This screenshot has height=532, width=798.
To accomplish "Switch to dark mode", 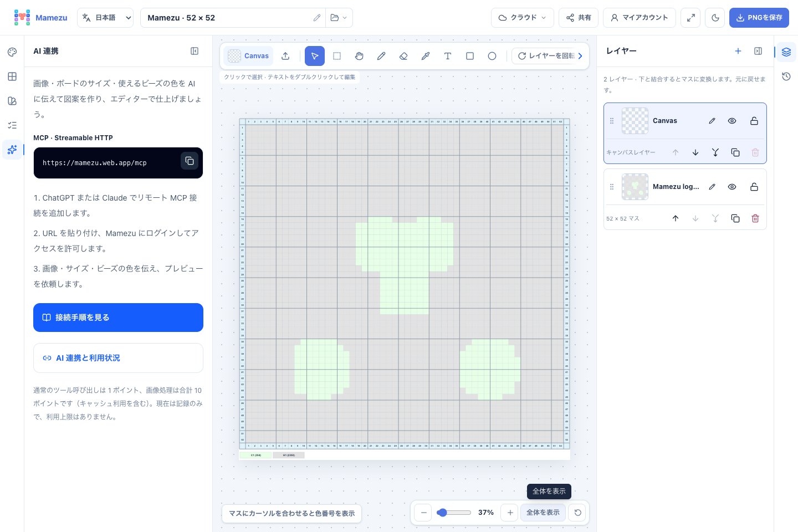I will tap(715, 18).
